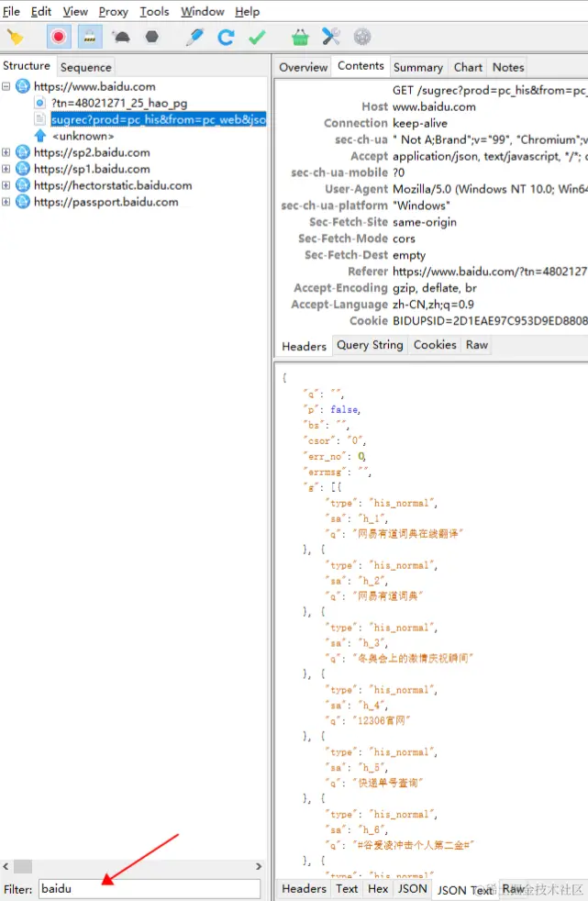Select https://sp2.baidu.com in tree

coord(92,153)
